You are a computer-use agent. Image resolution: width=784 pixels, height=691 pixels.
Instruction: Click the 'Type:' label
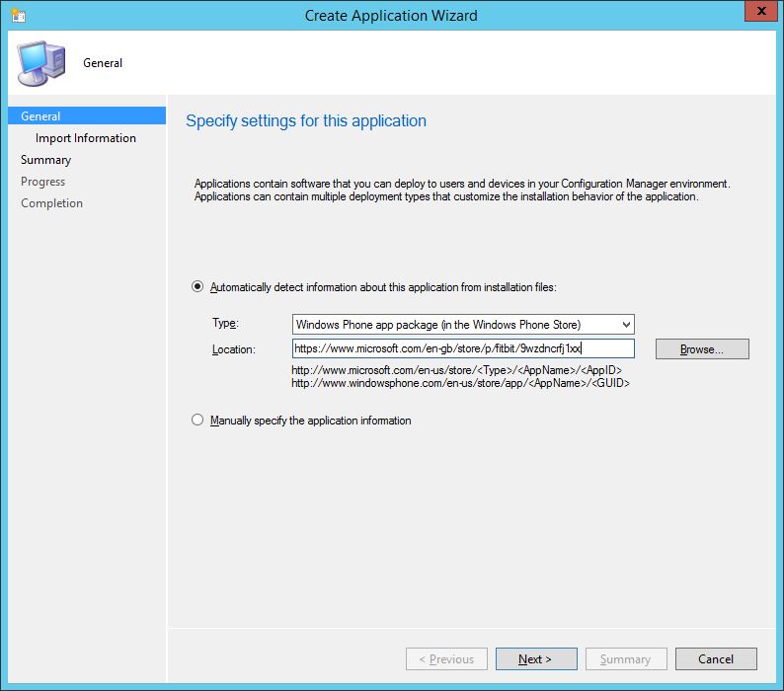(225, 323)
